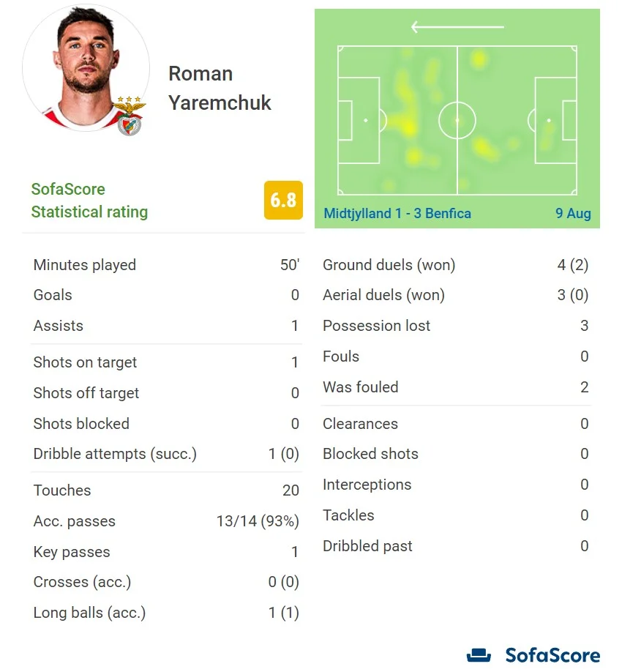Click the SofaScore brand text at bottom

click(552, 655)
